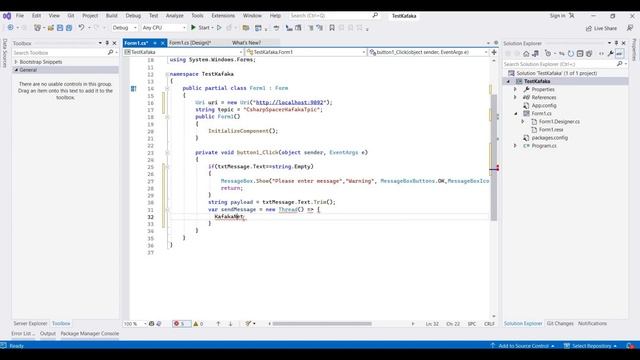Open the Package Manager Console tab

pyautogui.click(x=89, y=333)
